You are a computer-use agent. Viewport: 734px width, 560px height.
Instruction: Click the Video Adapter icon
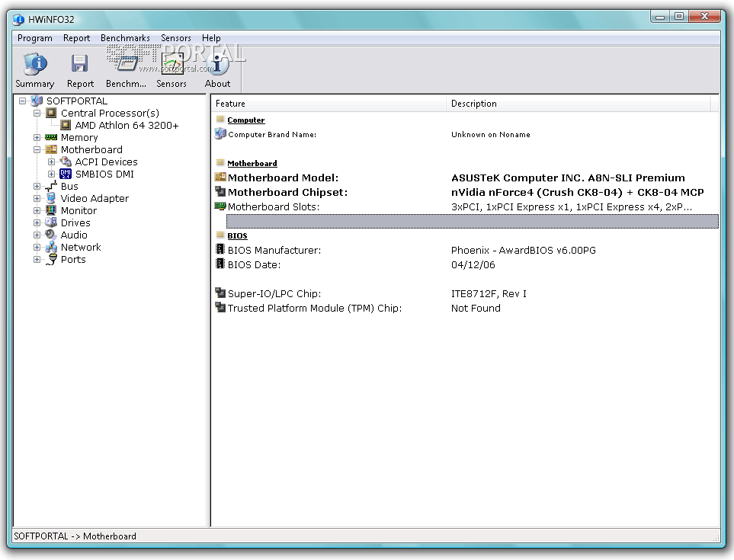click(x=51, y=198)
